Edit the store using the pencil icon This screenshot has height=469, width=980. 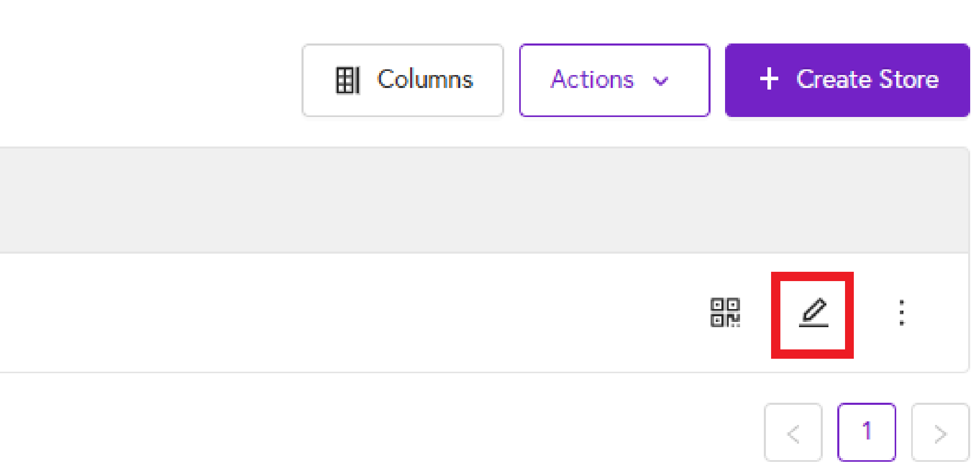click(813, 313)
